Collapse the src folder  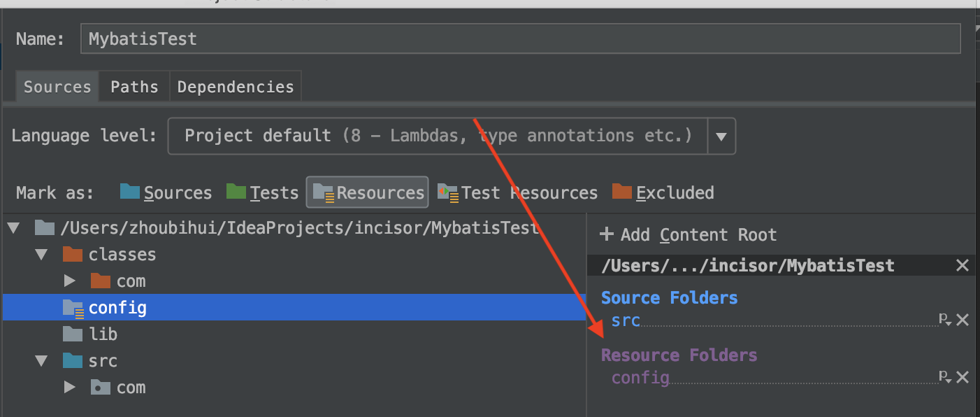(x=42, y=361)
